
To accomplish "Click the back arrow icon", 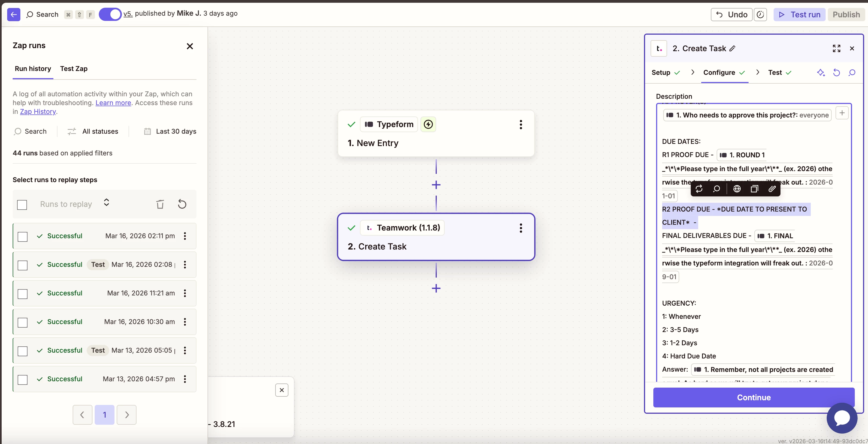I will [x=13, y=15].
